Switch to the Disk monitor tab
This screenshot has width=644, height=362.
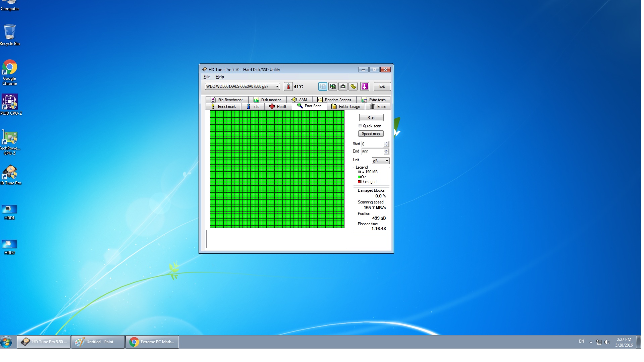click(267, 100)
